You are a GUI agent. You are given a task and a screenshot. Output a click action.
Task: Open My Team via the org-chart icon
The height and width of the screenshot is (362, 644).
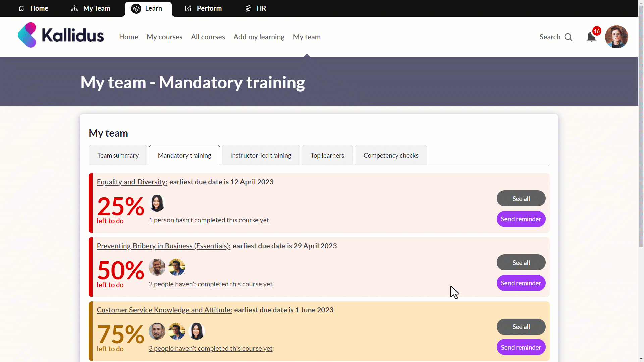(74, 8)
